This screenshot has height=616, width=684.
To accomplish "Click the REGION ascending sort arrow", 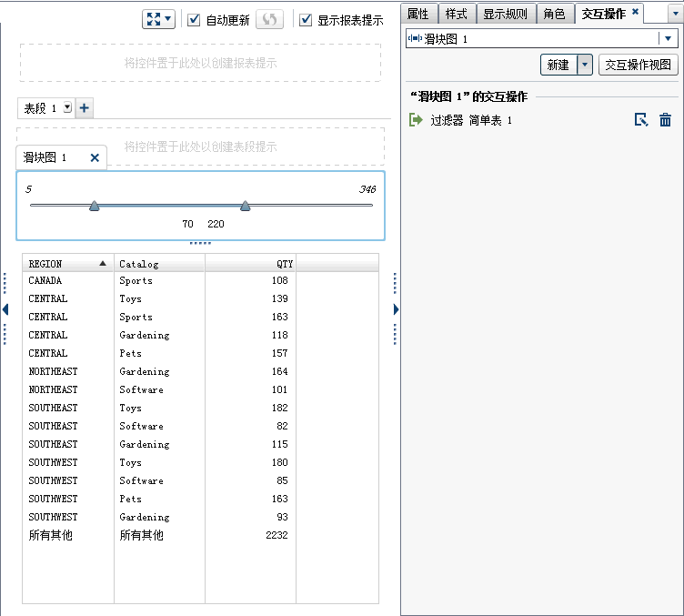I will pos(103,263).
